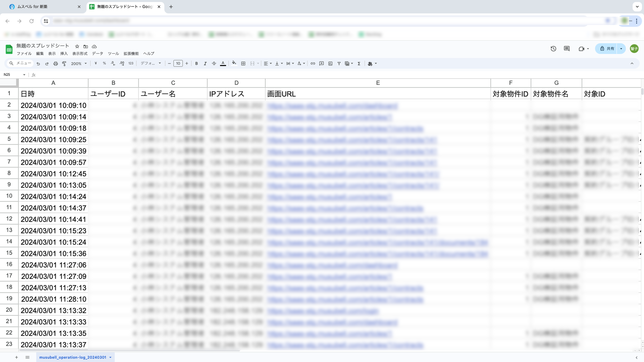Toggle strikethrough formatting
This screenshot has width=644, height=362.
[214, 64]
